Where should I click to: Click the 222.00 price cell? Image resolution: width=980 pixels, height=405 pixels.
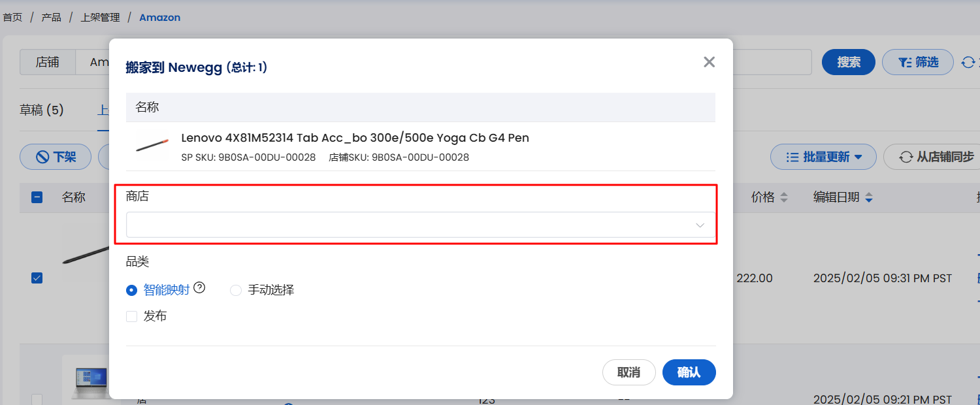(x=755, y=278)
